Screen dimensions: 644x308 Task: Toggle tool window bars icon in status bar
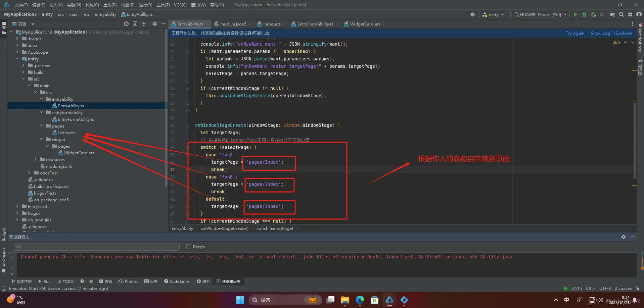pyautogui.click(x=4, y=289)
